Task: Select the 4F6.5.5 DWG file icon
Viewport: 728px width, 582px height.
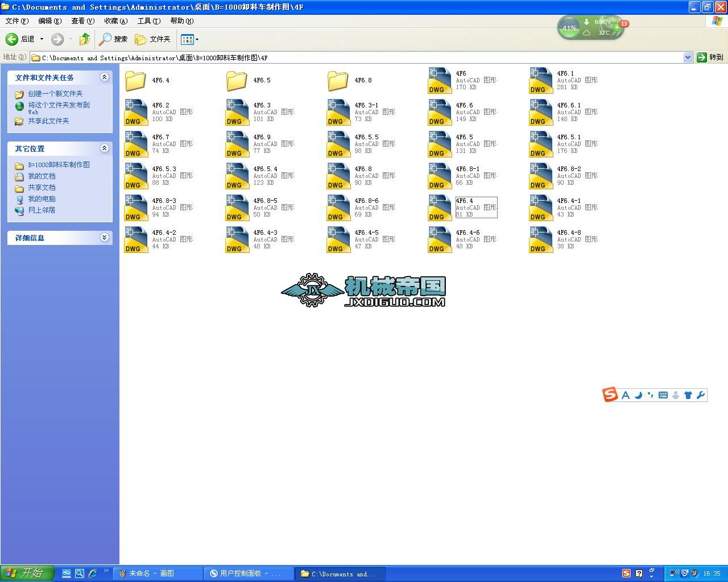Action: [x=338, y=144]
